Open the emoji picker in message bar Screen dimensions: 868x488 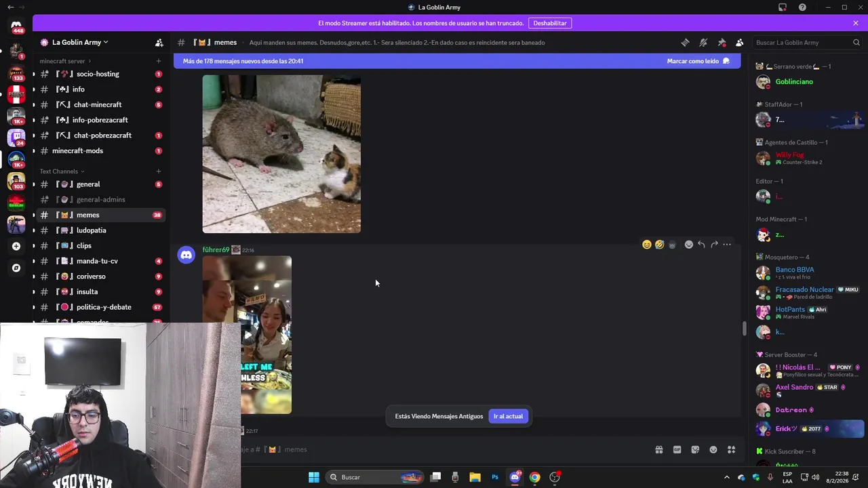713,449
